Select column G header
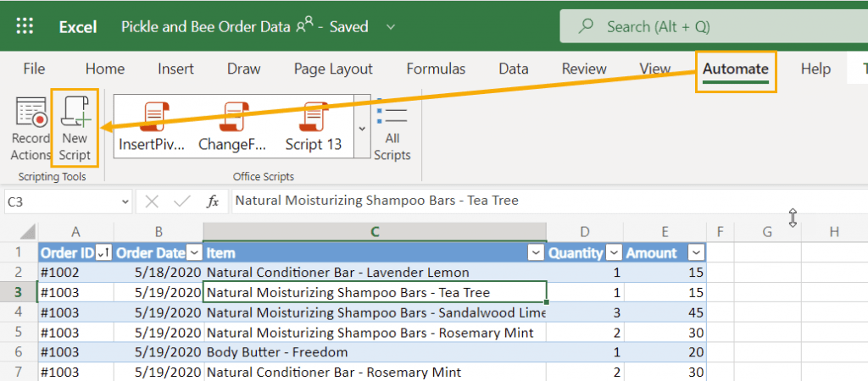868x381 pixels. click(x=767, y=232)
